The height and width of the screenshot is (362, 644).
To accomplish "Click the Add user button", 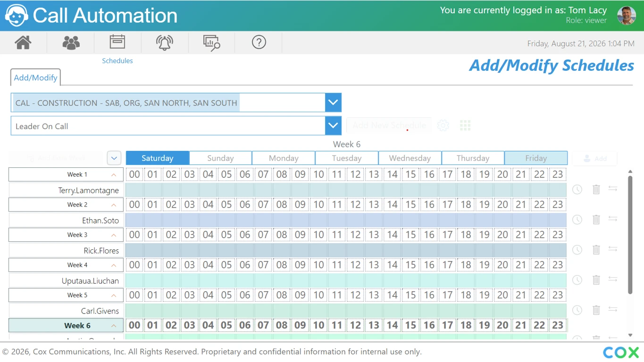I will pos(594,158).
